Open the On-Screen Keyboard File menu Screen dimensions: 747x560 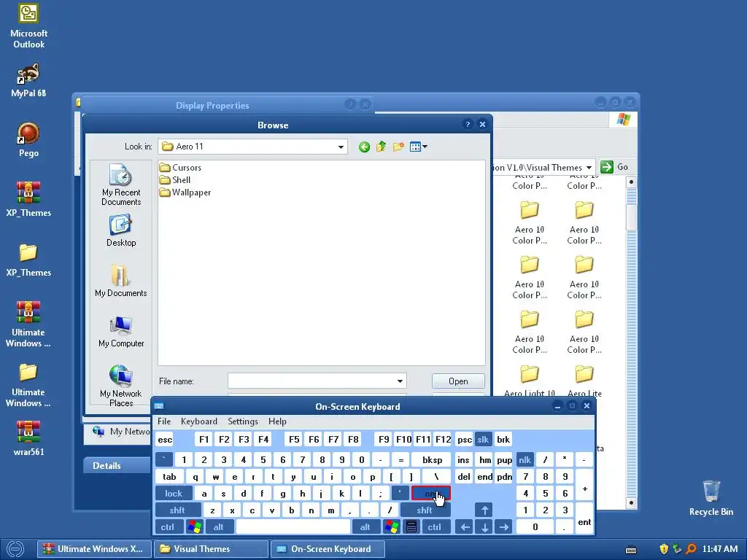pyautogui.click(x=164, y=421)
